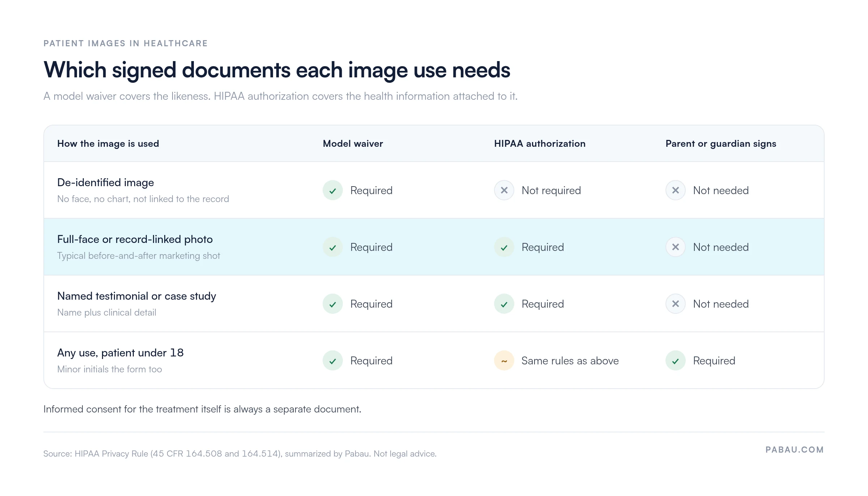Click the 'Name plus clinical detail' subtitle
Screen dimensions: 868x496
107,312
